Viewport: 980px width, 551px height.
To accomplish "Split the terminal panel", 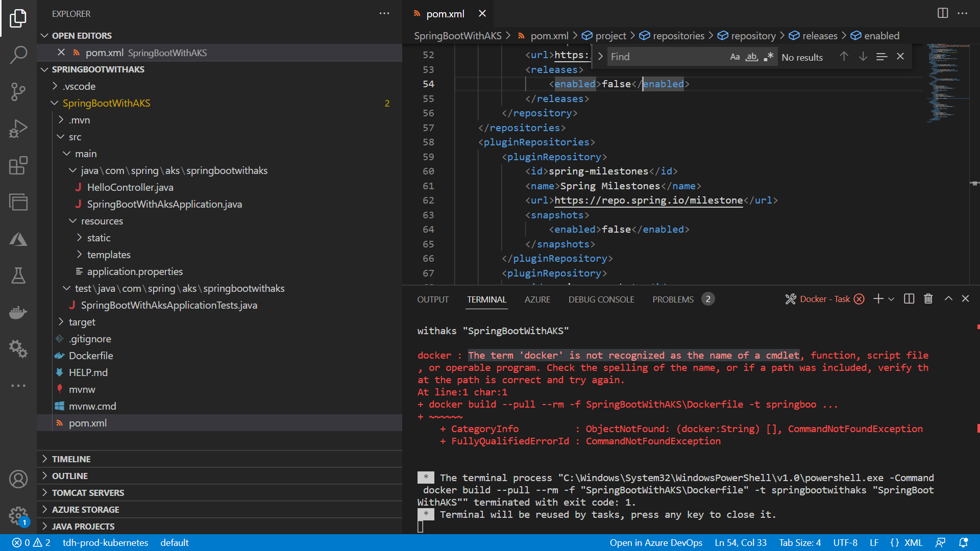I will pos(909,299).
